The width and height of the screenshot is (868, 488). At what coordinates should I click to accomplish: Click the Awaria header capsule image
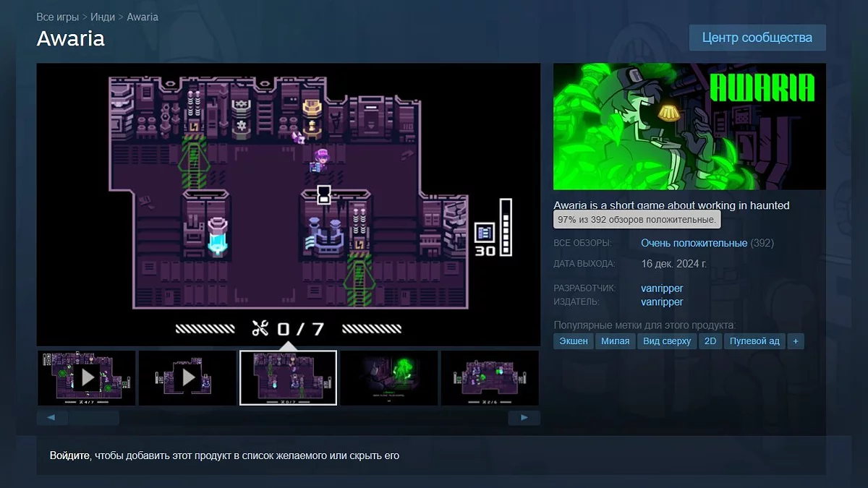point(689,127)
